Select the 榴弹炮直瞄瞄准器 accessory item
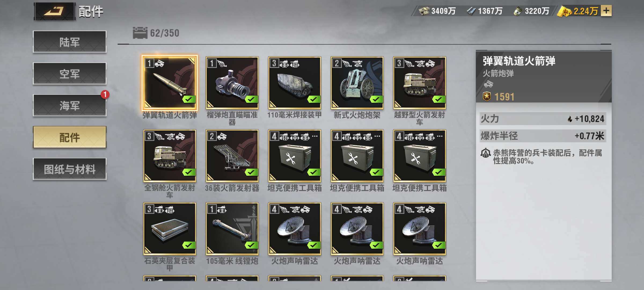Screen dimensions: 644x290 (232, 83)
